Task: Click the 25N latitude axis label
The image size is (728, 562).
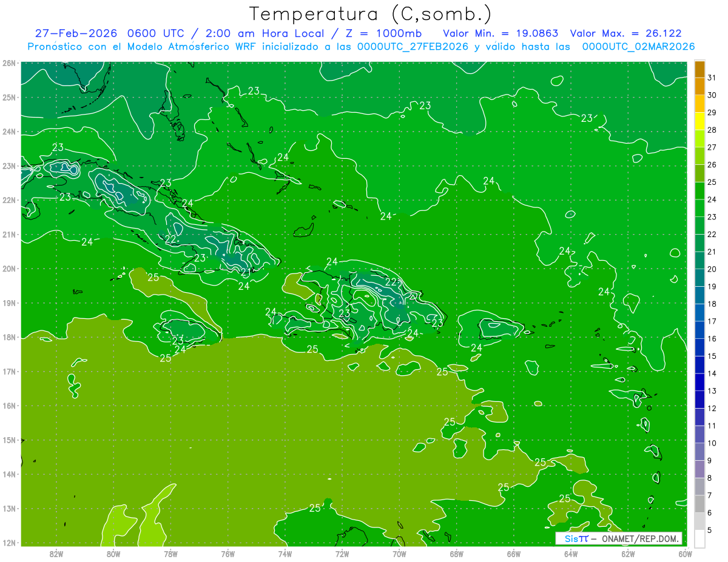Action: pyautogui.click(x=8, y=98)
